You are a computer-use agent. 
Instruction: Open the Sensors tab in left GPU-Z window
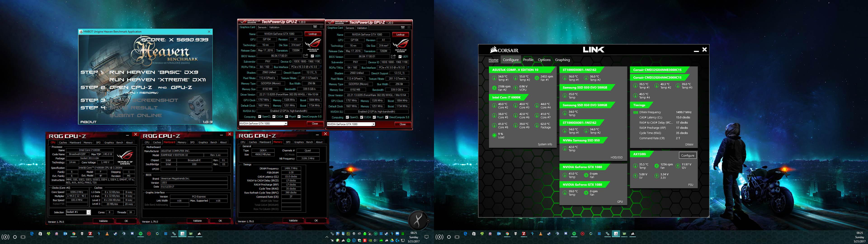click(x=262, y=27)
